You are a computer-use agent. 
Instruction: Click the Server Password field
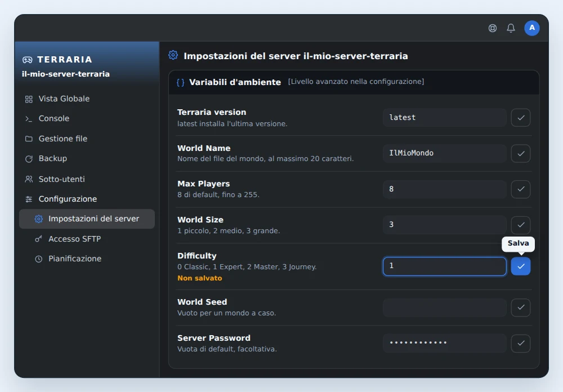445,343
